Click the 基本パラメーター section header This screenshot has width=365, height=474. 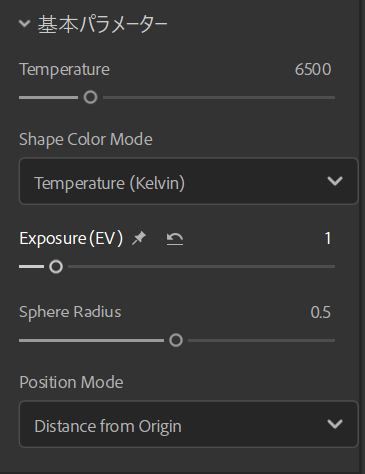(x=102, y=24)
